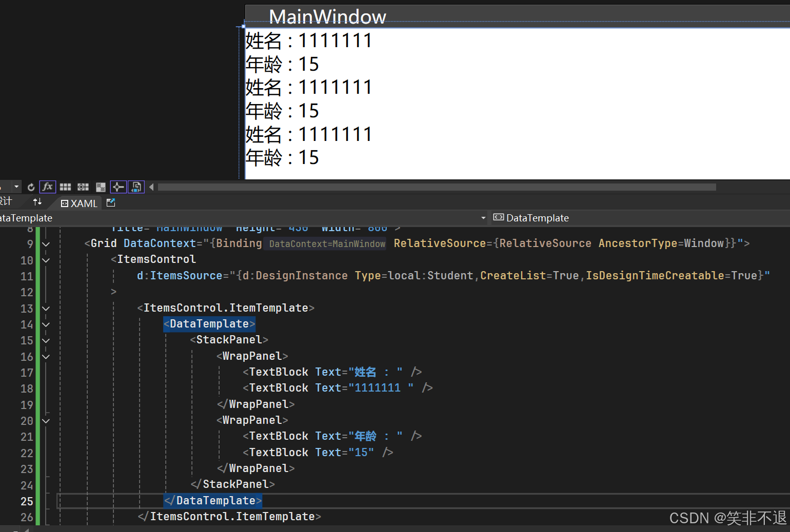Click the MainWindow title in the designer

327,17
